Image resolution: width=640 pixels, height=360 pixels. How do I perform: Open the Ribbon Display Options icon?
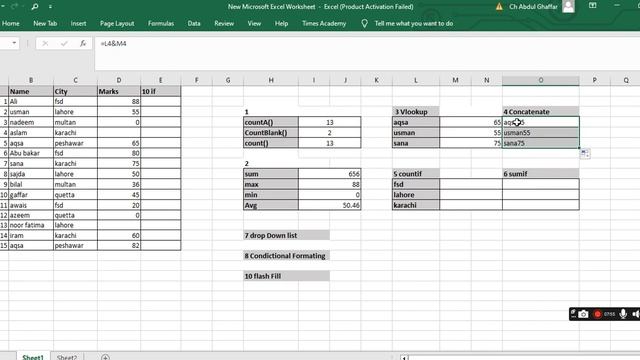pyautogui.click(x=593, y=6)
